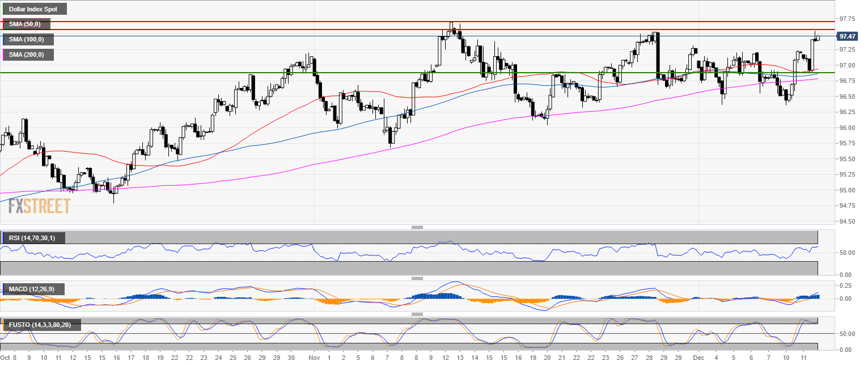Viewport: 868px width, 365px height.
Task: Click the 97.47 current price tag
Action: (847, 36)
